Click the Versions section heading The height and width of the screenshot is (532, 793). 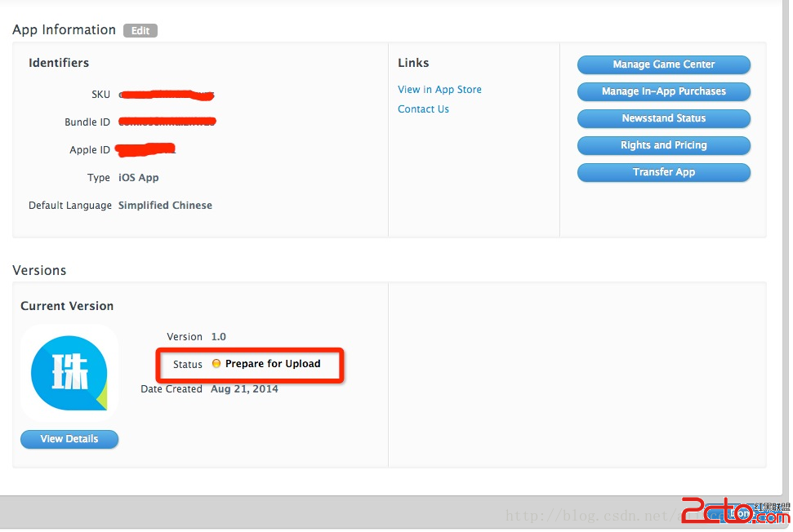[x=39, y=270]
